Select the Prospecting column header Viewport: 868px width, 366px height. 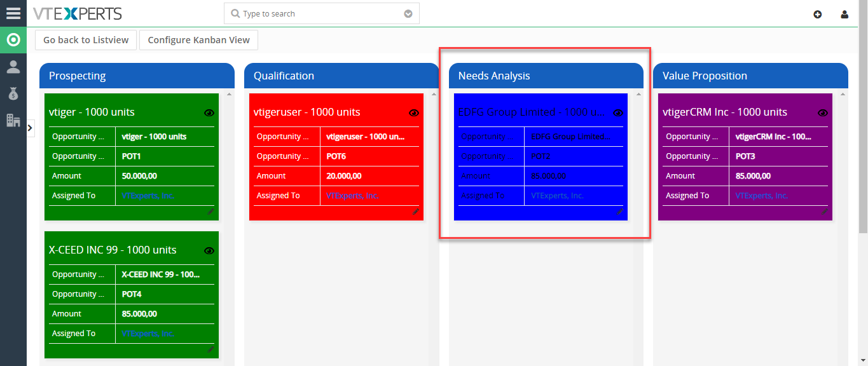pyautogui.click(x=137, y=76)
